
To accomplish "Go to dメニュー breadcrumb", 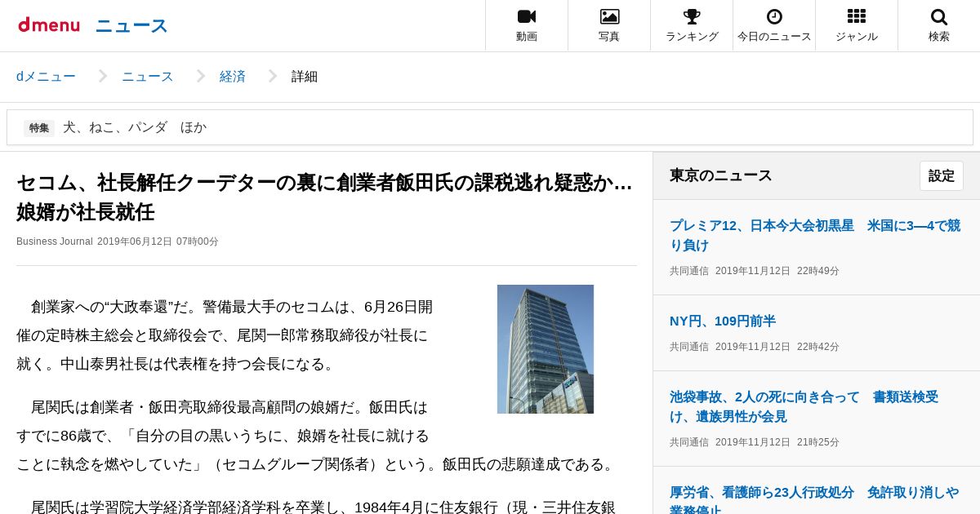I will coord(46,77).
